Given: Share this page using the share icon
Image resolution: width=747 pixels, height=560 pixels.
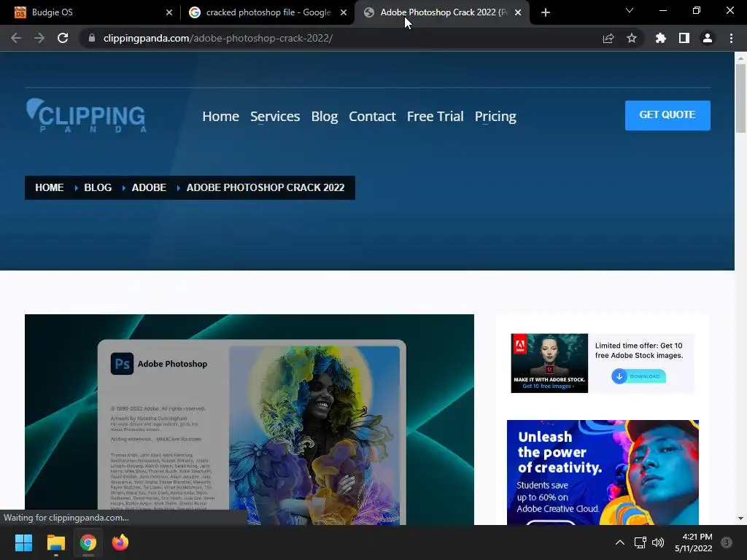Looking at the screenshot, I should coord(608,38).
